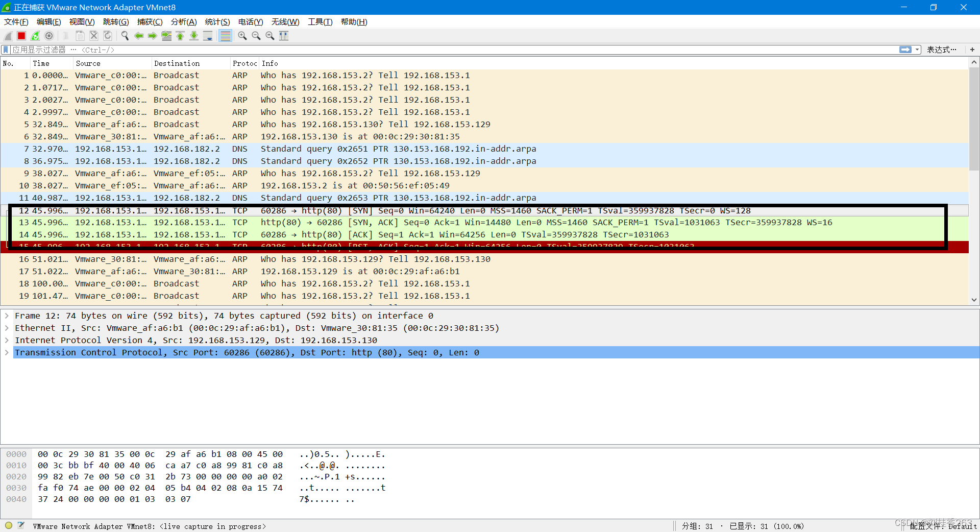This screenshot has height=532, width=980.
Task: Open the find packet magnifier
Action: click(x=125, y=36)
